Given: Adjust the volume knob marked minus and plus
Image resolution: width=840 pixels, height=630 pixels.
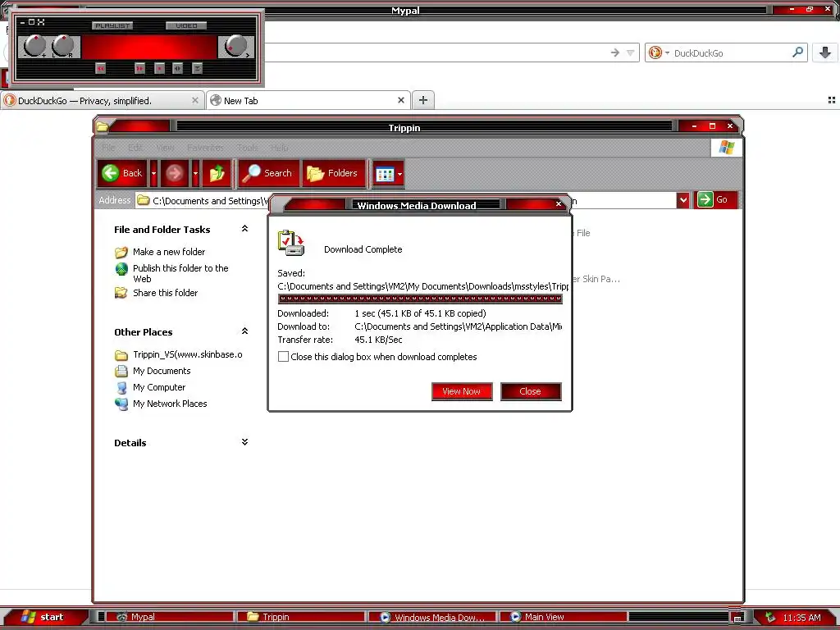Looking at the screenshot, I should [x=34, y=46].
